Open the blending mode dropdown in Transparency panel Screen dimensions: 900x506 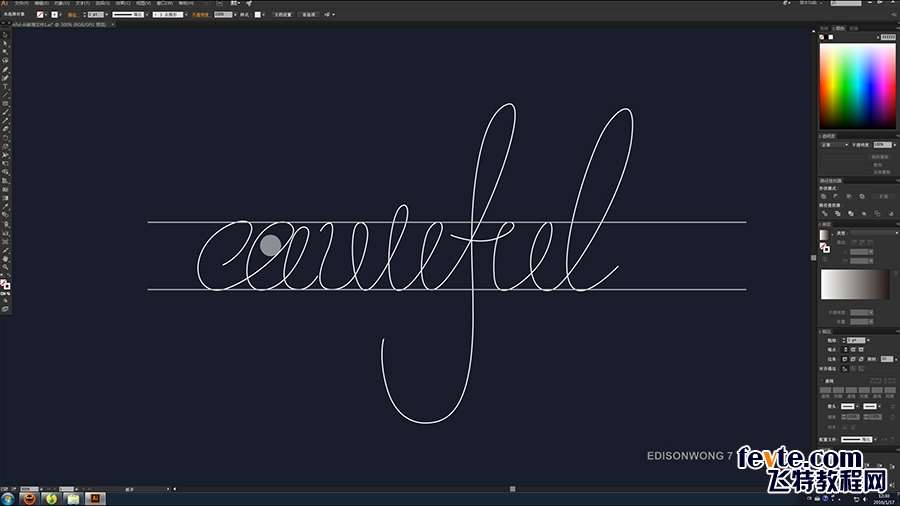pyautogui.click(x=835, y=145)
